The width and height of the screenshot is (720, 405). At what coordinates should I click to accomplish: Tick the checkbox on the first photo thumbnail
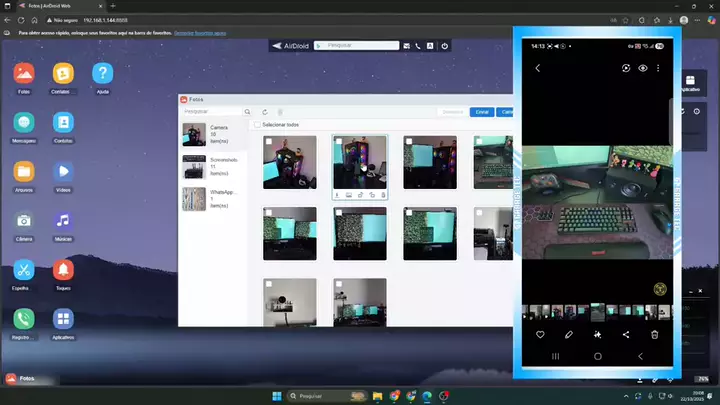tap(269, 142)
